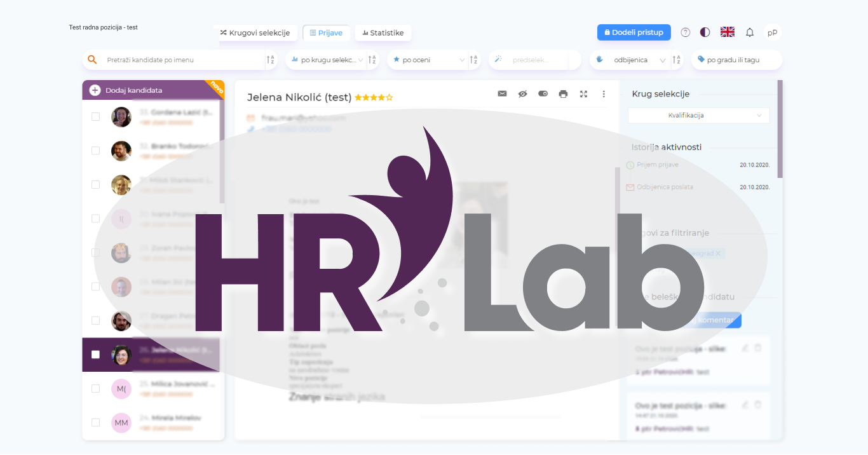Expand the candidate profile to fullscreen

(583, 93)
